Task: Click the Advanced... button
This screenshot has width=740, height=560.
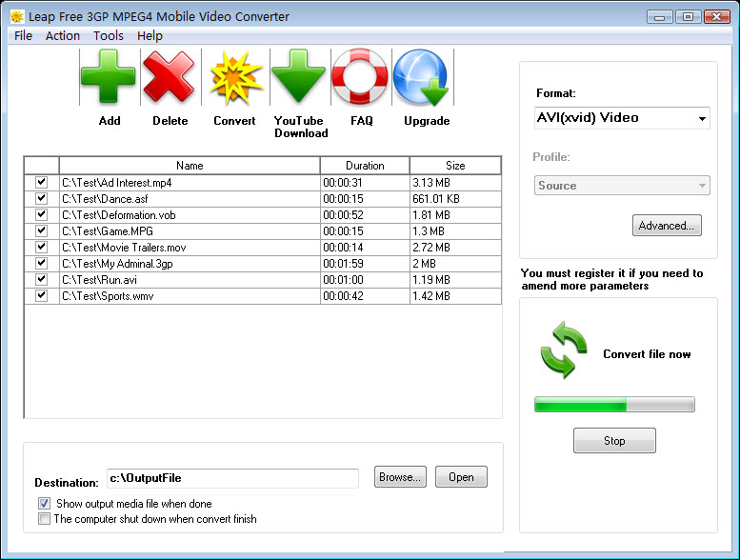Action: pyautogui.click(x=667, y=226)
